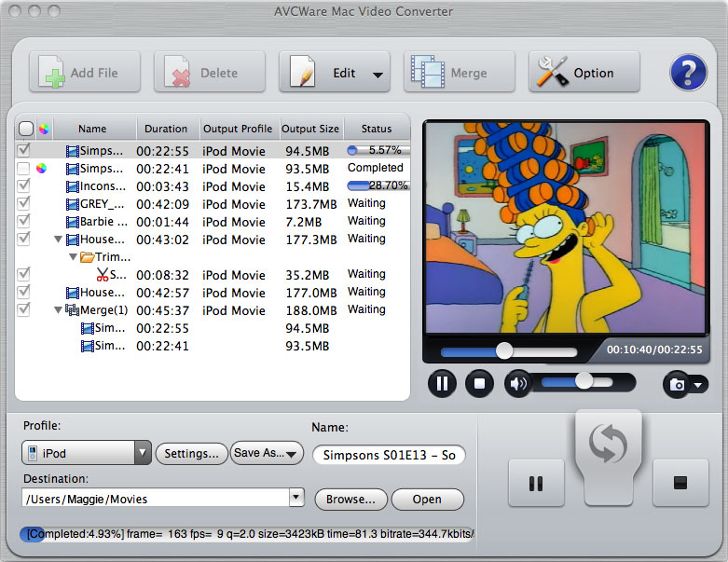Uncheck the House... 00:43:02 row checkbox
The image size is (728, 562).
click(x=23, y=239)
